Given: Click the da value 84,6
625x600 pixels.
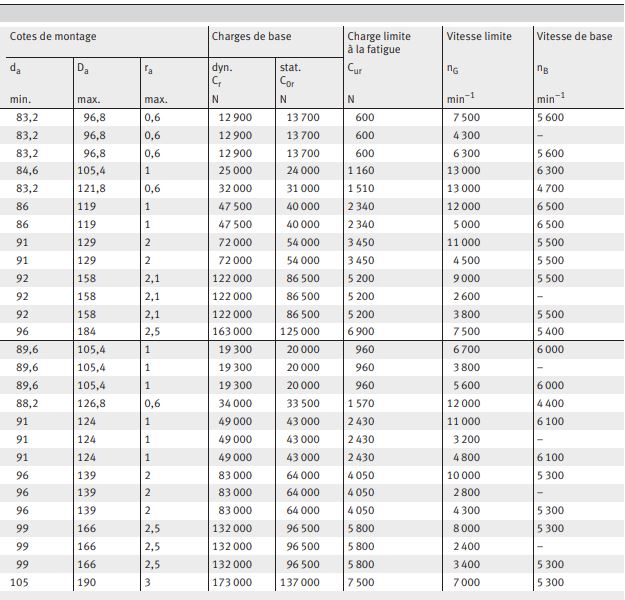Looking at the screenshot, I should 28,171.
